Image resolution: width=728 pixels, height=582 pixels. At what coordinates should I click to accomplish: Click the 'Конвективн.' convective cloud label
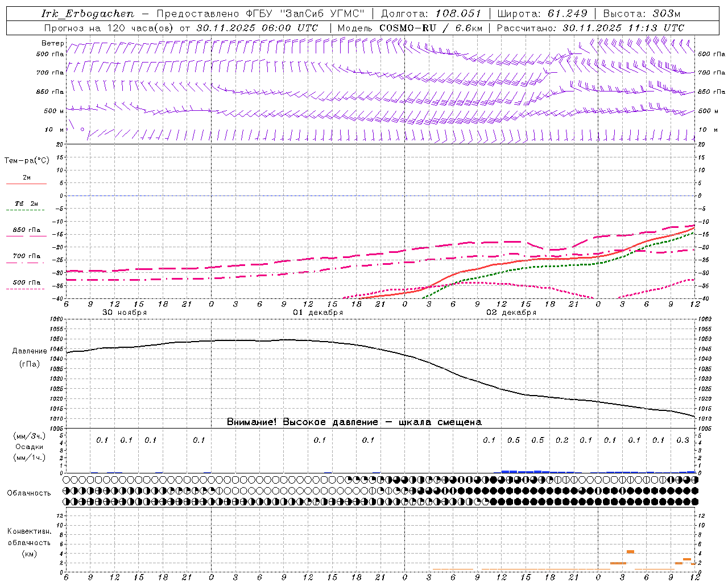click(x=29, y=531)
